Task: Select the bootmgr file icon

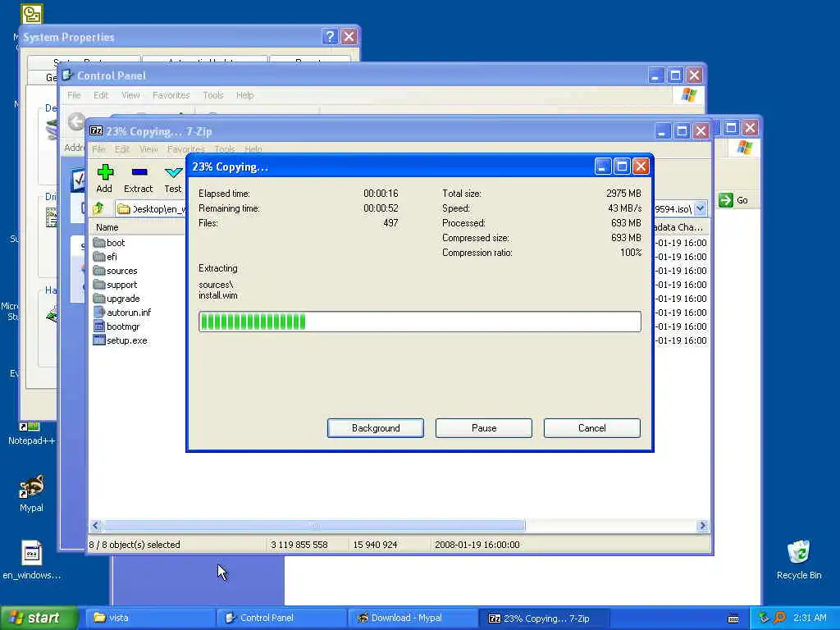Action: pos(99,326)
